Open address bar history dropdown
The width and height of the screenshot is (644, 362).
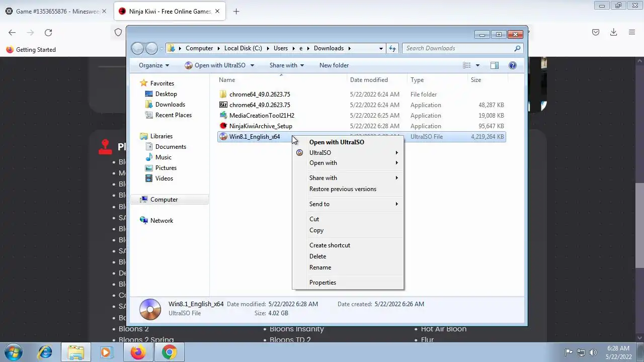pos(381,48)
